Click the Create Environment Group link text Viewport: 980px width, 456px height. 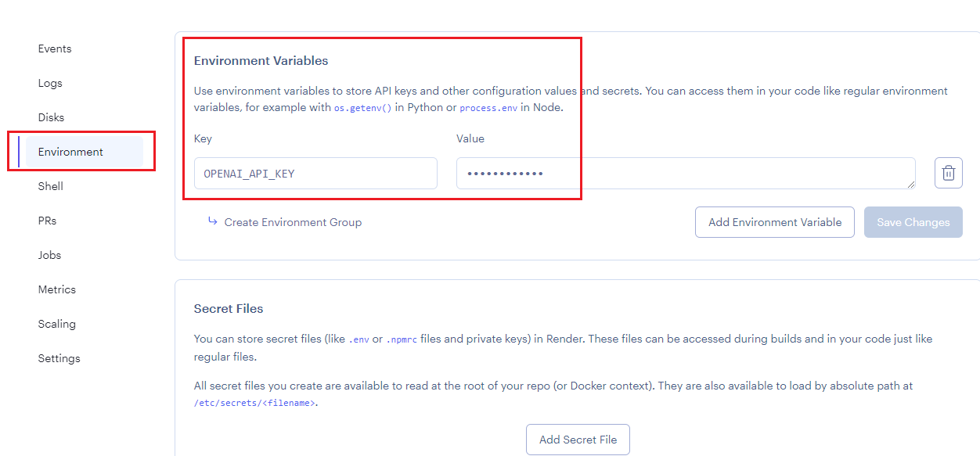293,222
